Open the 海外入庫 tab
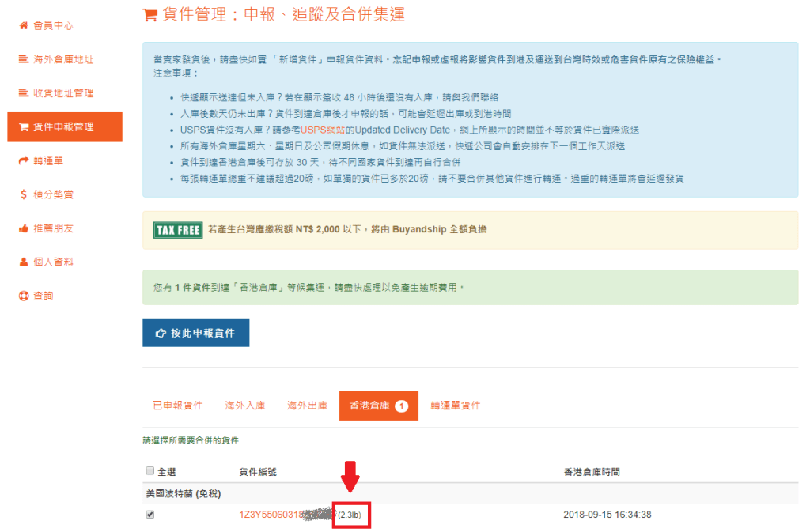 244,406
